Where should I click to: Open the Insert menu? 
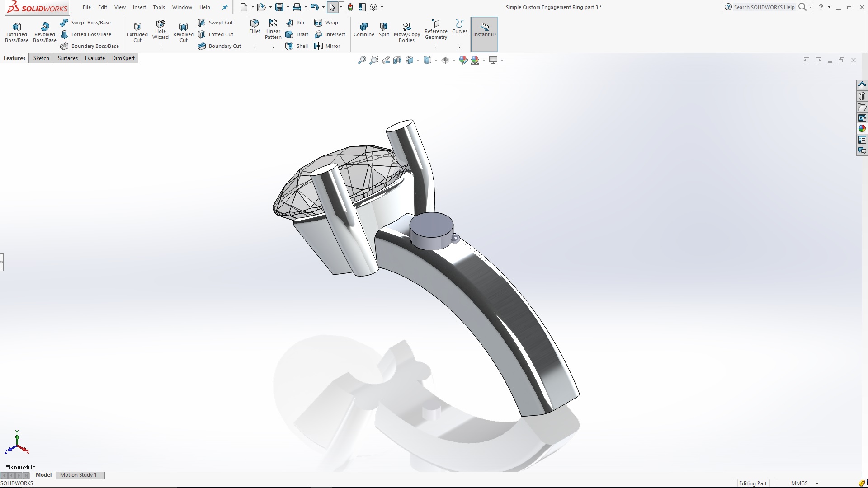coord(139,7)
